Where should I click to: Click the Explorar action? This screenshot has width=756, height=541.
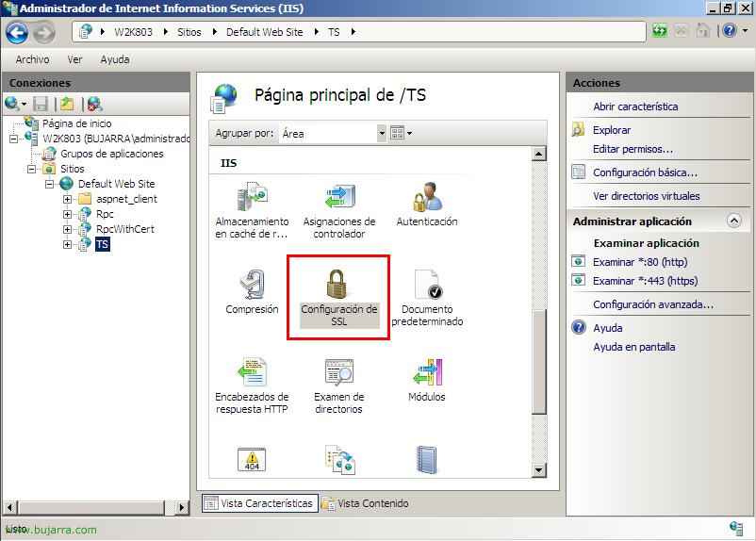[x=612, y=130]
